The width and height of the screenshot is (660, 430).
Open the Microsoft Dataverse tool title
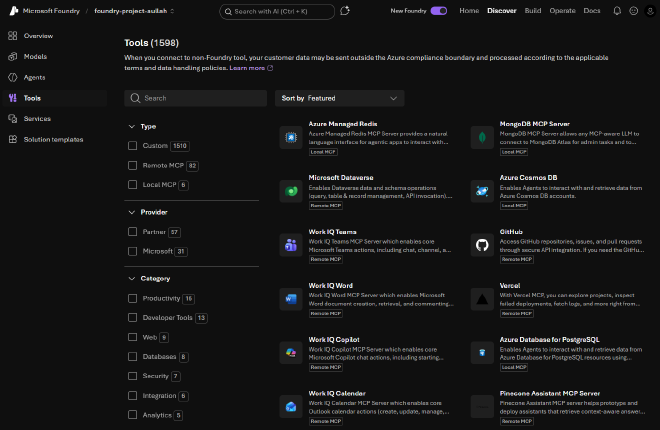(x=341, y=178)
